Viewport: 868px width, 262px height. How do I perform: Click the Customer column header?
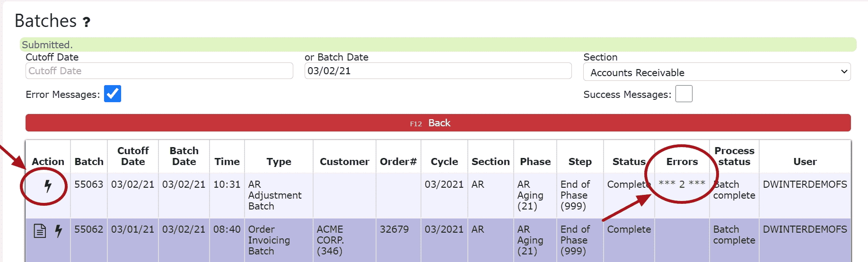coord(344,162)
